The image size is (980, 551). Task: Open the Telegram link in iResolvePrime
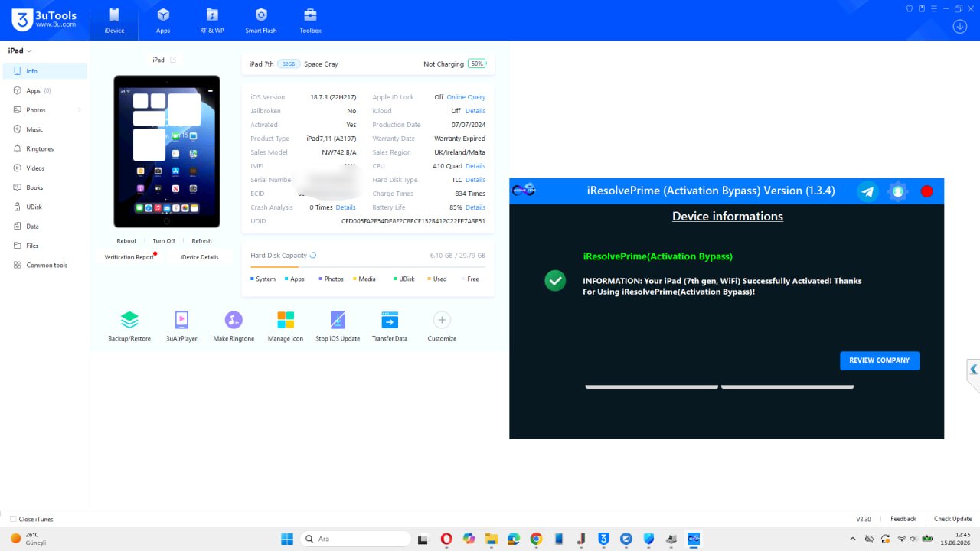tap(867, 191)
